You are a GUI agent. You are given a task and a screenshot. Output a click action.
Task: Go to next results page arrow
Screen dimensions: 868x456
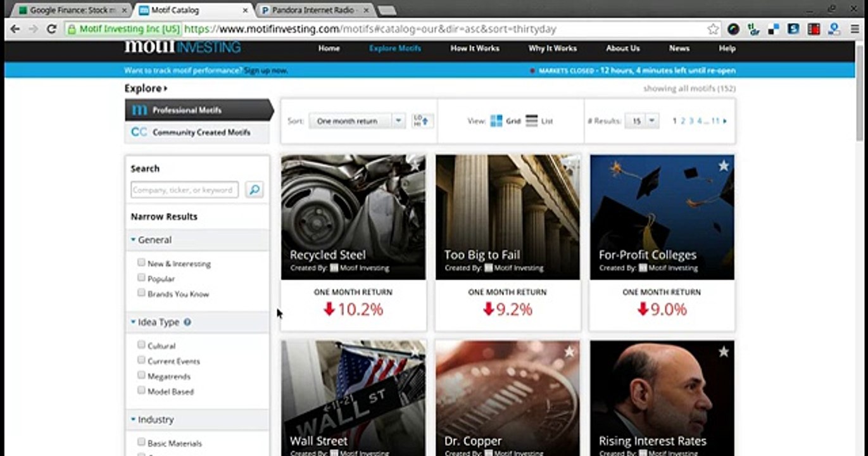pyautogui.click(x=725, y=121)
